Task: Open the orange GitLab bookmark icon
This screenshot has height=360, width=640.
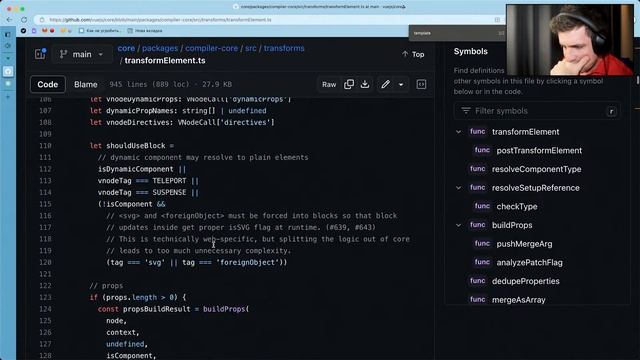Action: coord(44,31)
